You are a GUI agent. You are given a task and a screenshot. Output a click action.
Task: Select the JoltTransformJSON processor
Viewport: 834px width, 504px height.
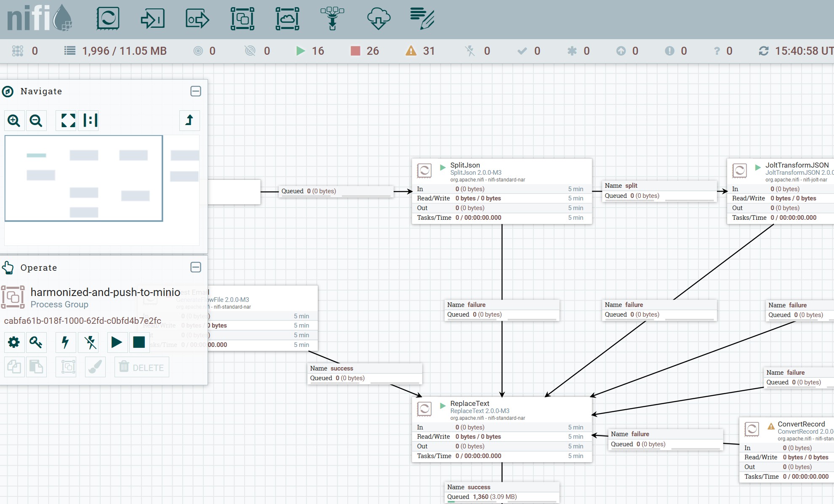(x=781, y=191)
